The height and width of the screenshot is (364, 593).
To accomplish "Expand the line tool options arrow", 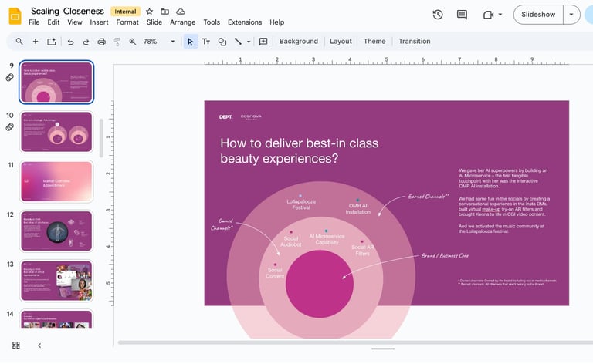I will (249, 42).
